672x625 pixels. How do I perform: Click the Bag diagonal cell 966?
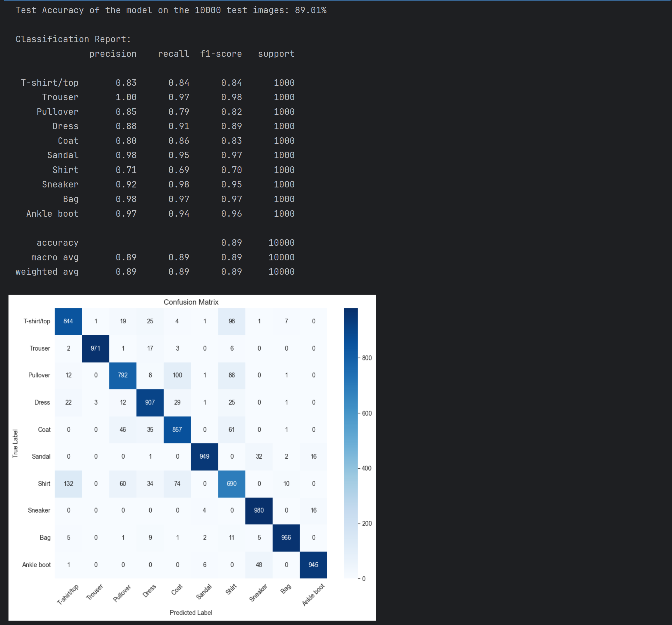pyautogui.click(x=286, y=537)
